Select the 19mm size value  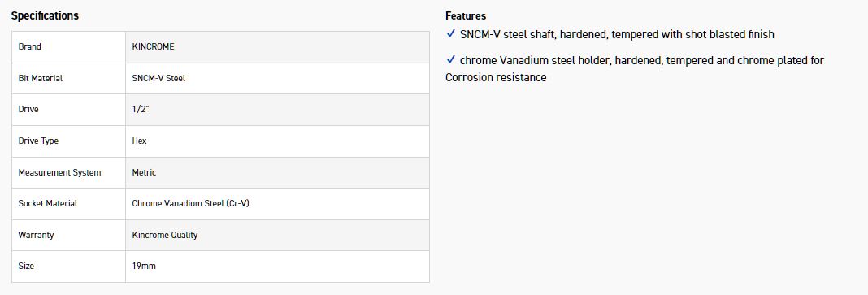[x=144, y=267]
